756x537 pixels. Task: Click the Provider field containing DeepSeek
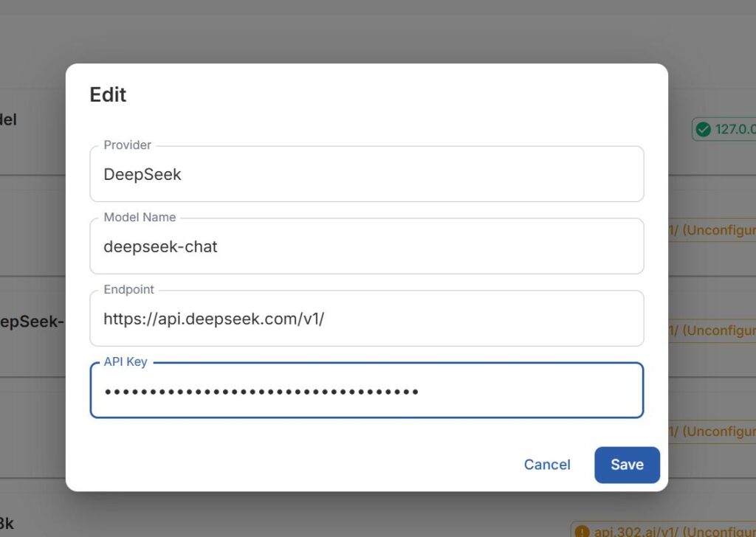[366, 175]
